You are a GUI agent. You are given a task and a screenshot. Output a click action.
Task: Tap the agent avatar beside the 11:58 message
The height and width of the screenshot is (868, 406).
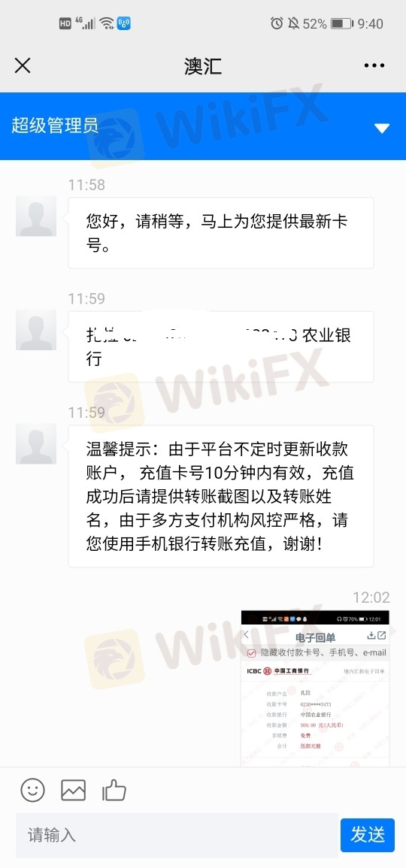[x=36, y=216]
